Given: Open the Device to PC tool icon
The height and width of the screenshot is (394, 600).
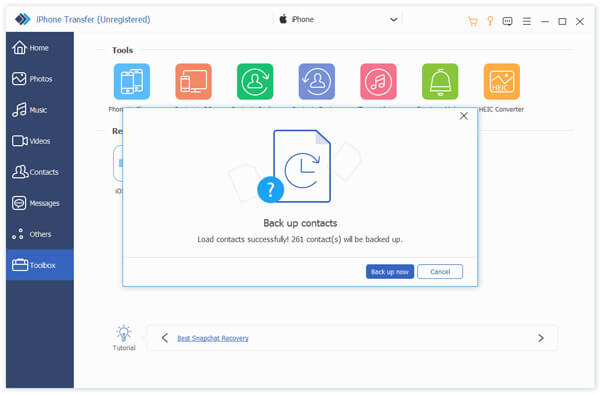Looking at the screenshot, I should pyautogui.click(x=193, y=81).
